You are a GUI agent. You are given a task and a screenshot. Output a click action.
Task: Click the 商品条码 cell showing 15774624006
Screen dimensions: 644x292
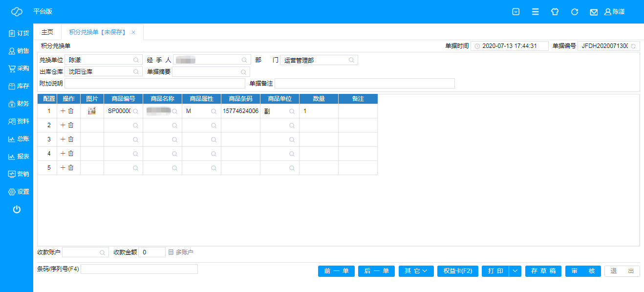(241, 111)
